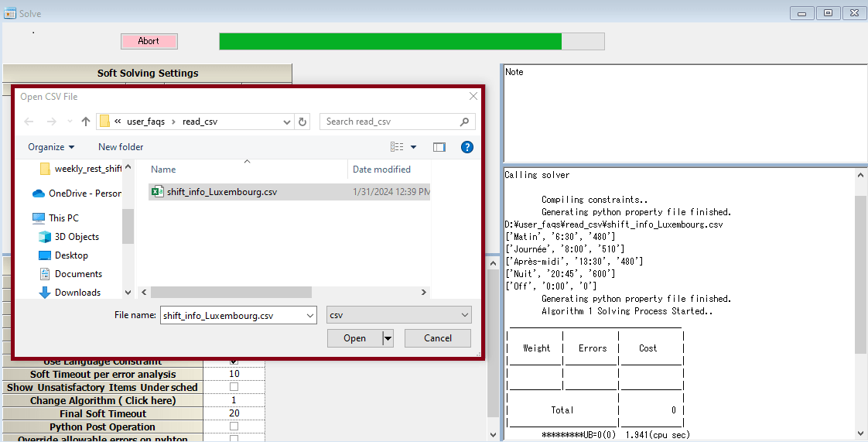Close the Open CSV File dialog

(x=473, y=96)
